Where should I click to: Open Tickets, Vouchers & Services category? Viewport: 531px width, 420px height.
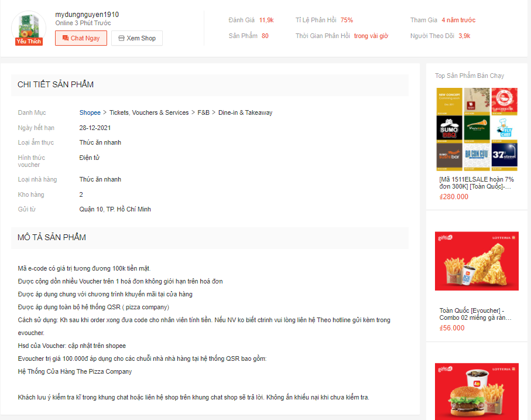(149, 112)
